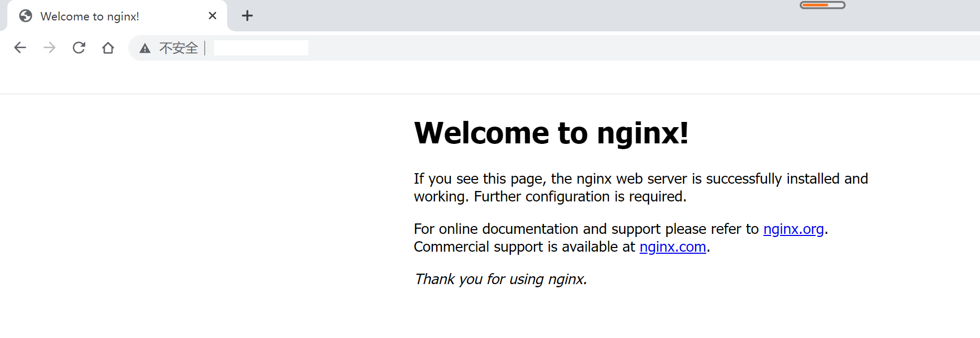Click the 'Further configuration is required' sentence
The height and width of the screenshot is (338, 980).
580,197
